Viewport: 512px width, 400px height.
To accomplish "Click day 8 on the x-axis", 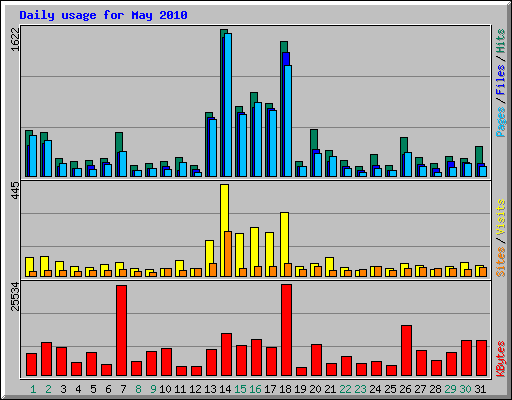I will click(138, 389).
